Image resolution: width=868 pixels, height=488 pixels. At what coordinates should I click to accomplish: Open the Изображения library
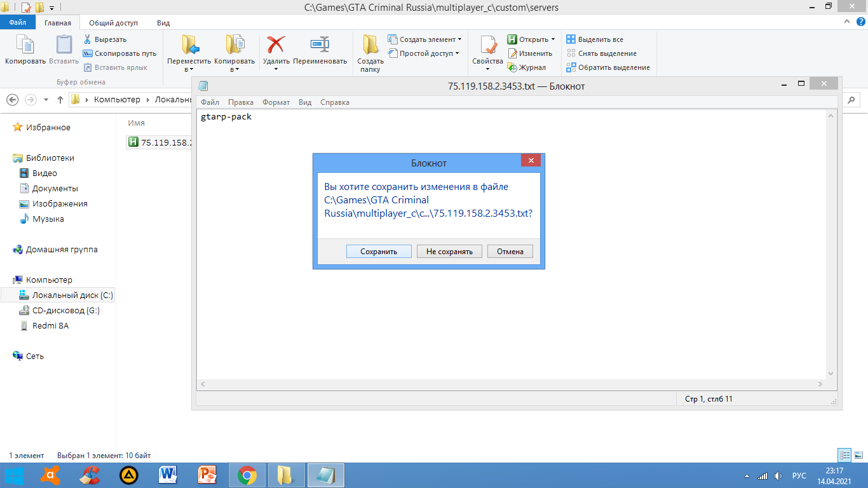coord(53,204)
